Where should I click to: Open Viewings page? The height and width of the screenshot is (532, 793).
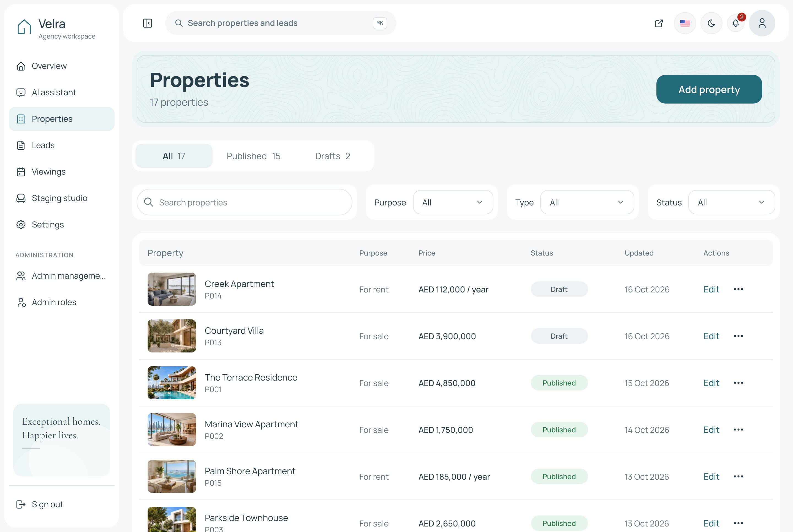[62, 172]
